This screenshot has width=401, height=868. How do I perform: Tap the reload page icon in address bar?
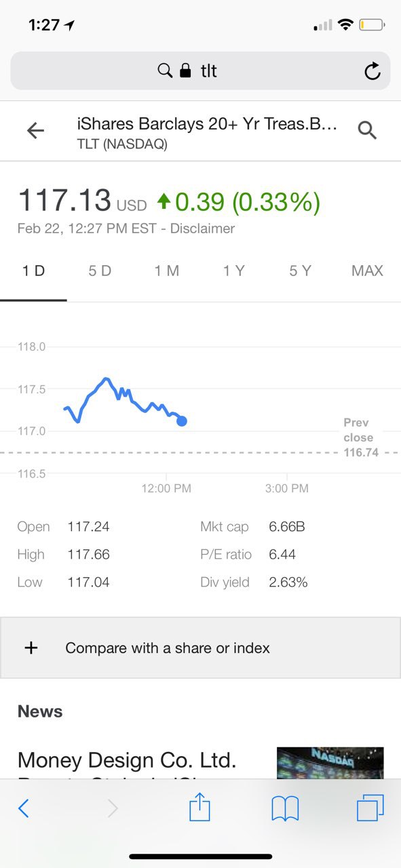coord(372,71)
